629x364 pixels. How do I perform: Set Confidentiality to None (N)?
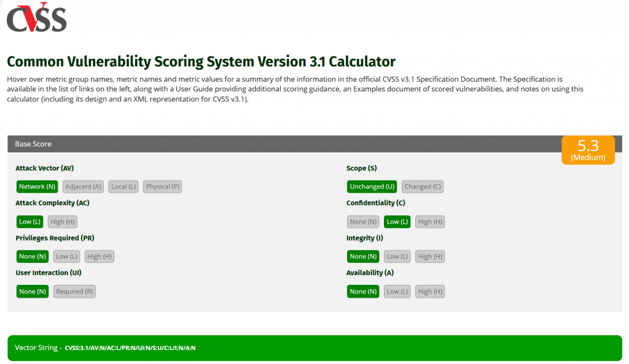(x=363, y=222)
